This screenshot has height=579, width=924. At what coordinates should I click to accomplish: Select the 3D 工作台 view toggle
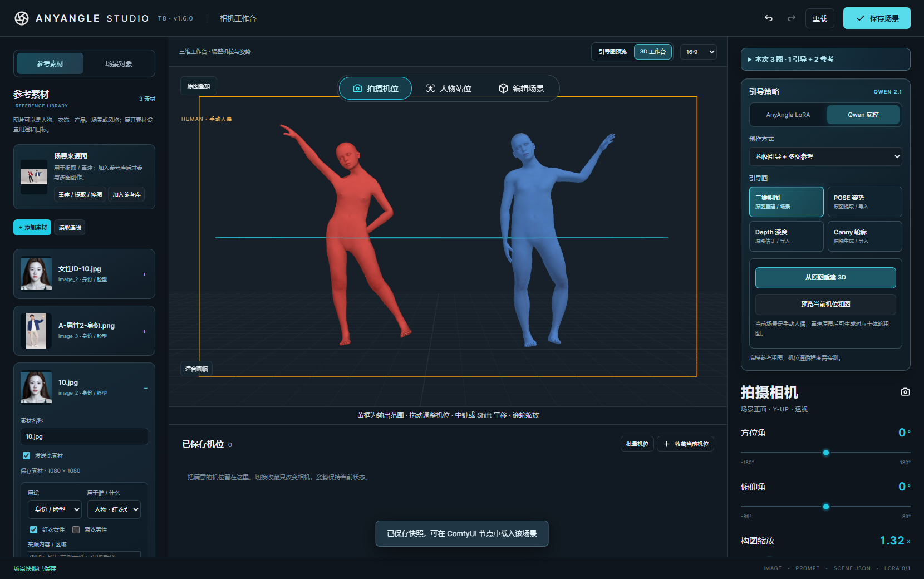653,52
